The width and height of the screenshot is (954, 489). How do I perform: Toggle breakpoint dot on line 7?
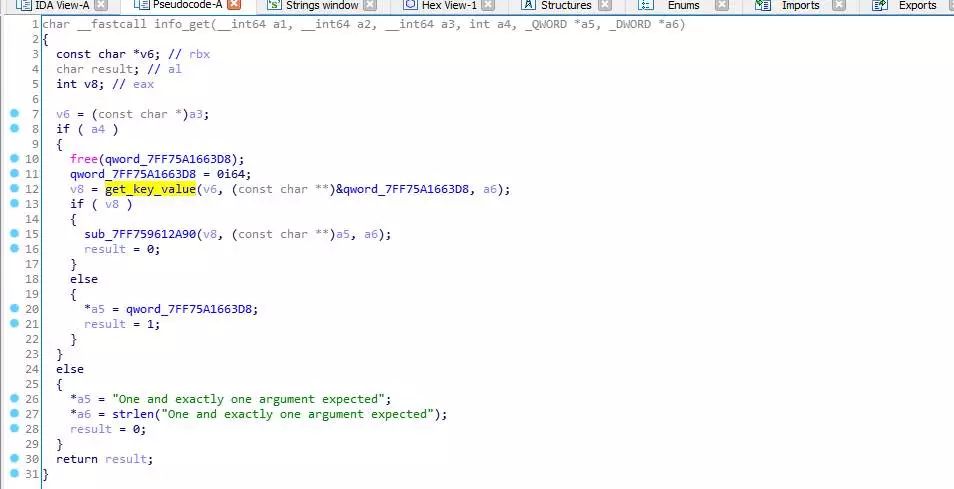(15, 113)
